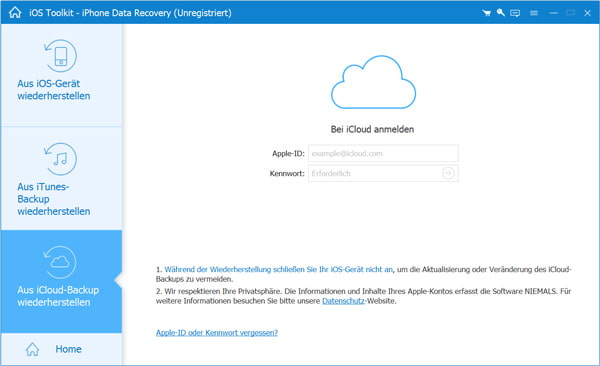
Task: Click the home icon in title bar
Action: click(x=15, y=13)
